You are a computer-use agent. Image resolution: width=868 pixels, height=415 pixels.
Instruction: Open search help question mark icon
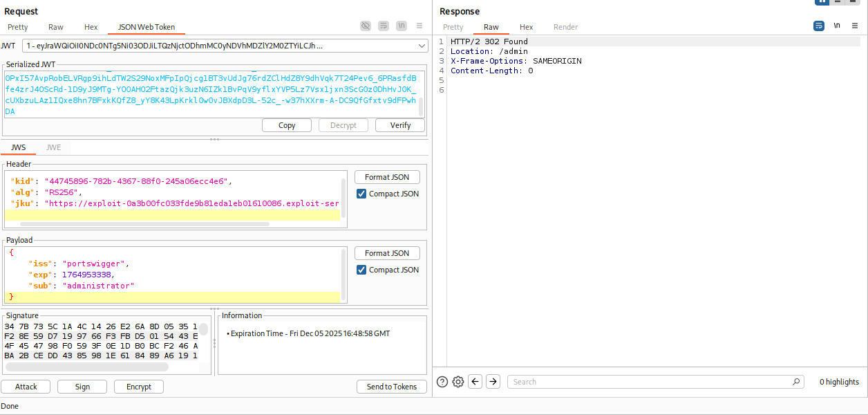442,382
